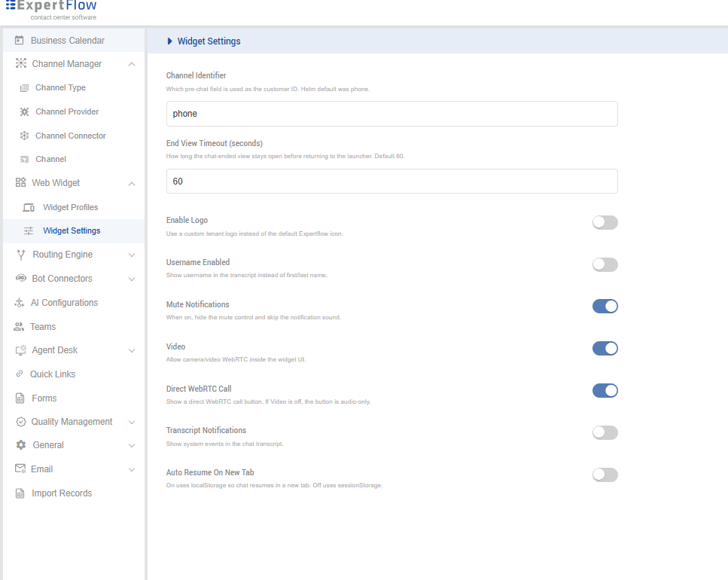Screen dimensions: 728x580
Task: Click the Channel Type icon
Action: (24, 88)
